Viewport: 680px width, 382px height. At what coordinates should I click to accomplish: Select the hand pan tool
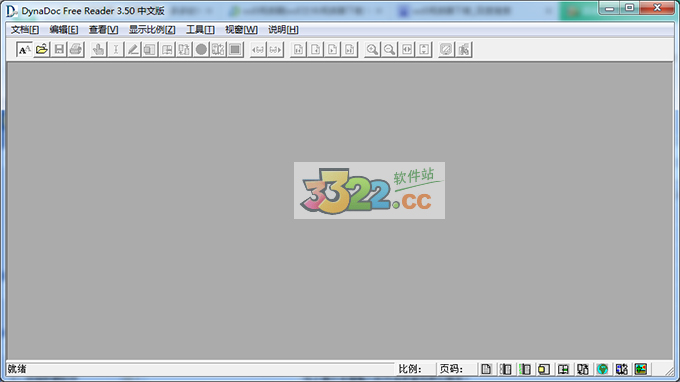point(98,49)
